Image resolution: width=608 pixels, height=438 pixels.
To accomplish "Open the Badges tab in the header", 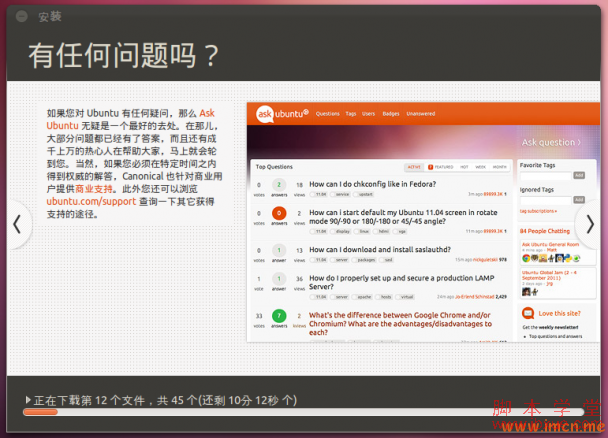I will click(x=390, y=114).
